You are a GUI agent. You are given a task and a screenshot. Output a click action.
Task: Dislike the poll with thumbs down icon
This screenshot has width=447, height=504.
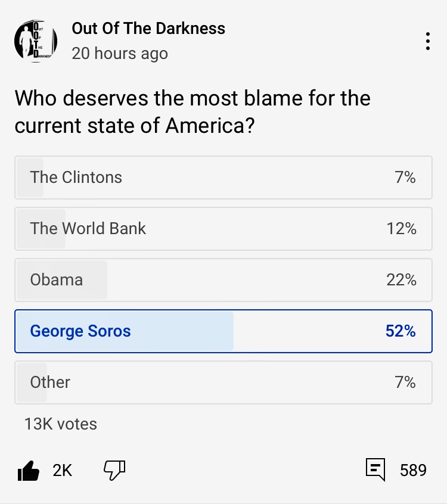click(x=114, y=470)
